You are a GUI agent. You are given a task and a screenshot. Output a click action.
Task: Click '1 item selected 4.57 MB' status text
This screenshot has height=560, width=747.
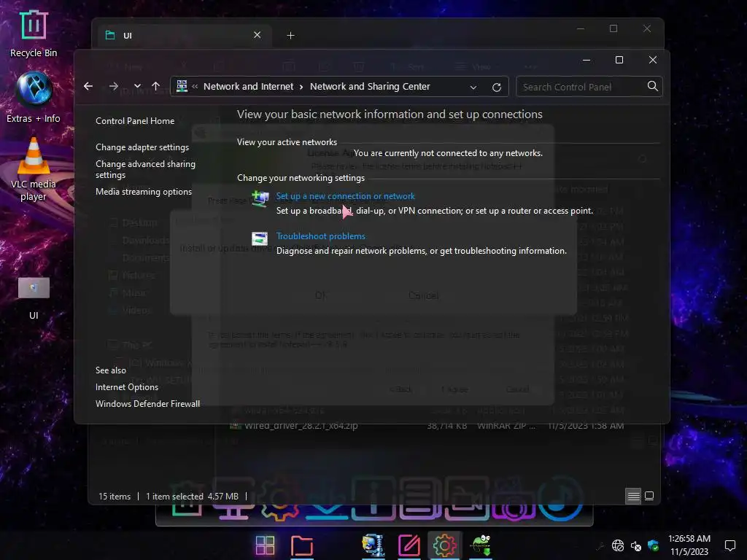(192, 496)
